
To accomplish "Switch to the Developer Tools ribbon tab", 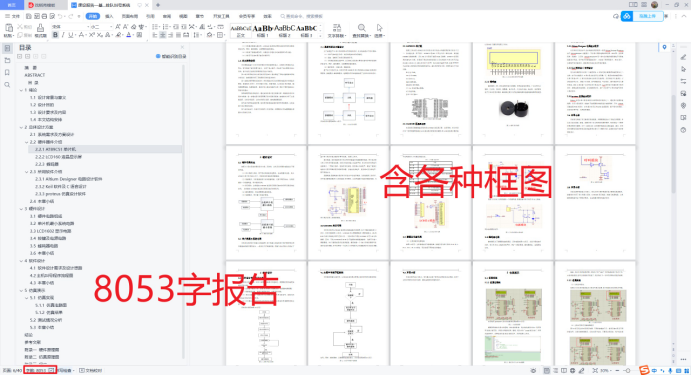I will (x=221, y=16).
